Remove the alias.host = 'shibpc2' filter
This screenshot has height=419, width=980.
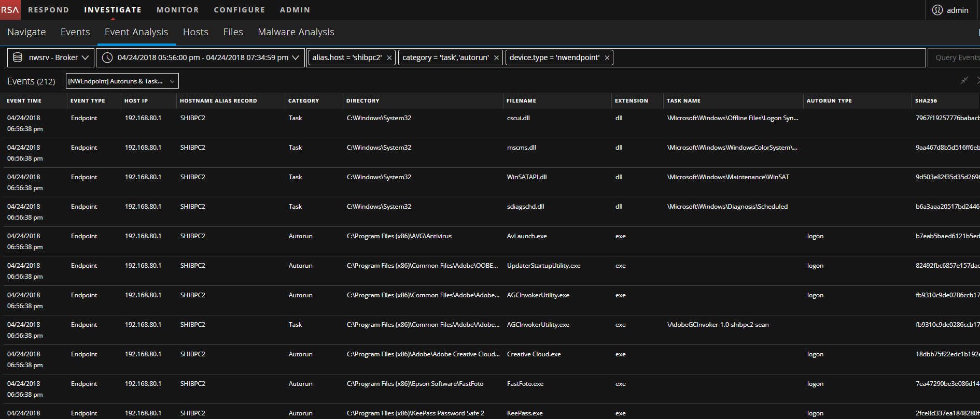pos(389,57)
